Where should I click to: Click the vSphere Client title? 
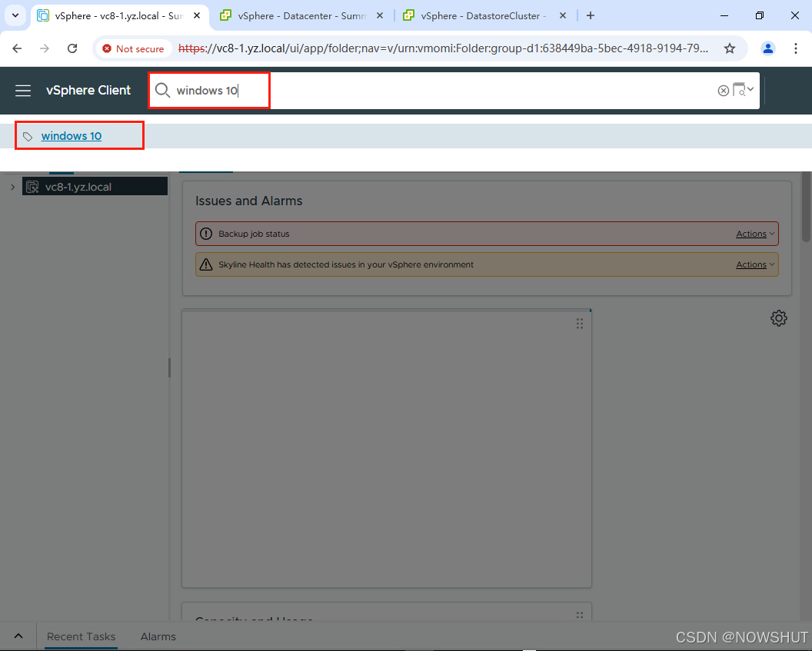click(x=88, y=91)
